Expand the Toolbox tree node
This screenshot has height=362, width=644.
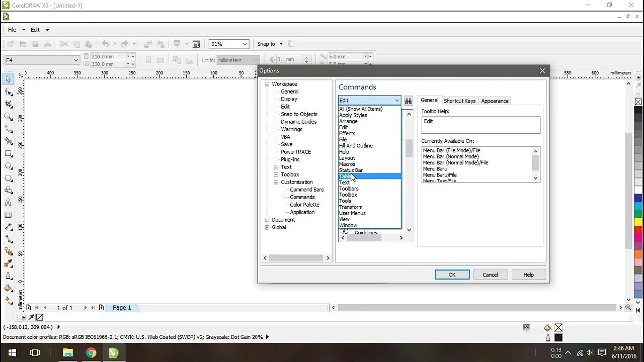(x=276, y=174)
